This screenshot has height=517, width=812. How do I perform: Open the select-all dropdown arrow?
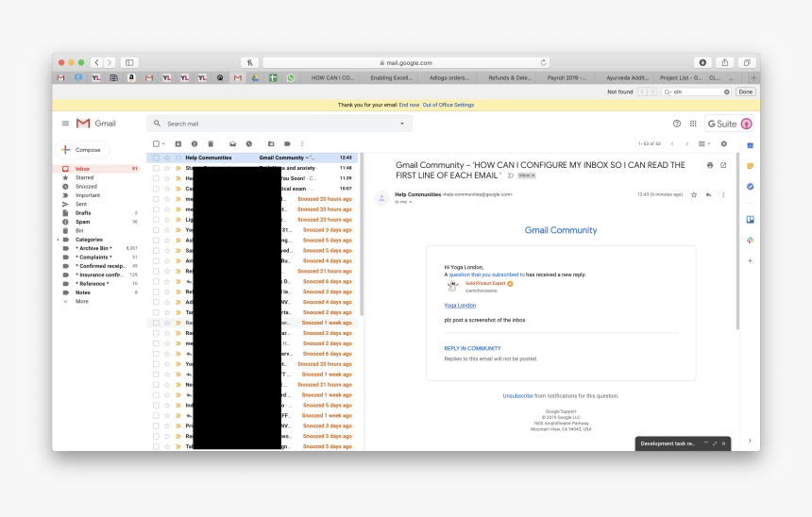pos(163,143)
